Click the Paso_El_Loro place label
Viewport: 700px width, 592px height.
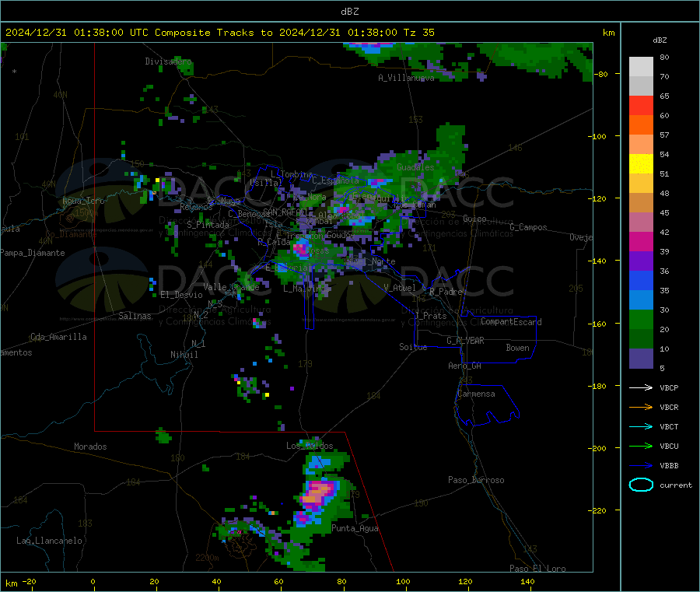537,569
